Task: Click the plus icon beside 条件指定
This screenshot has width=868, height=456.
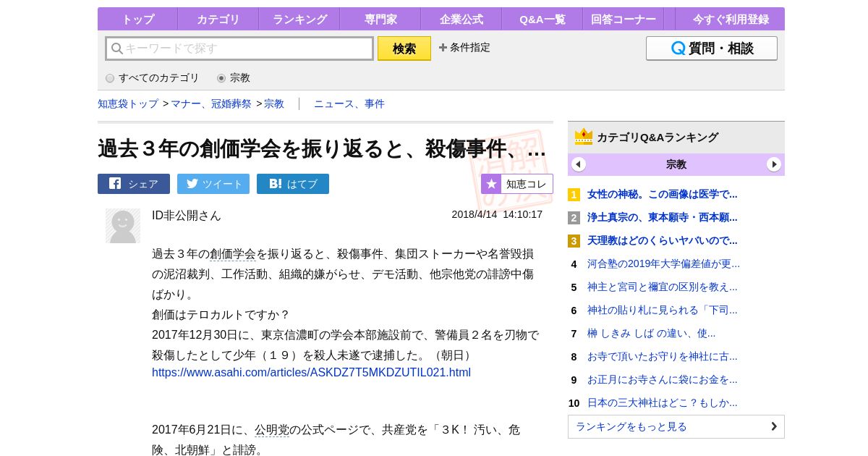Action: (443, 48)
